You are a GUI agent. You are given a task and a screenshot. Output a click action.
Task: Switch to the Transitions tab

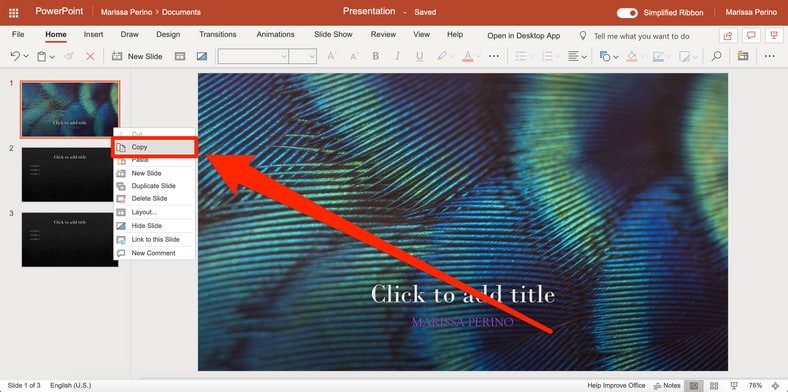point(218,35)
